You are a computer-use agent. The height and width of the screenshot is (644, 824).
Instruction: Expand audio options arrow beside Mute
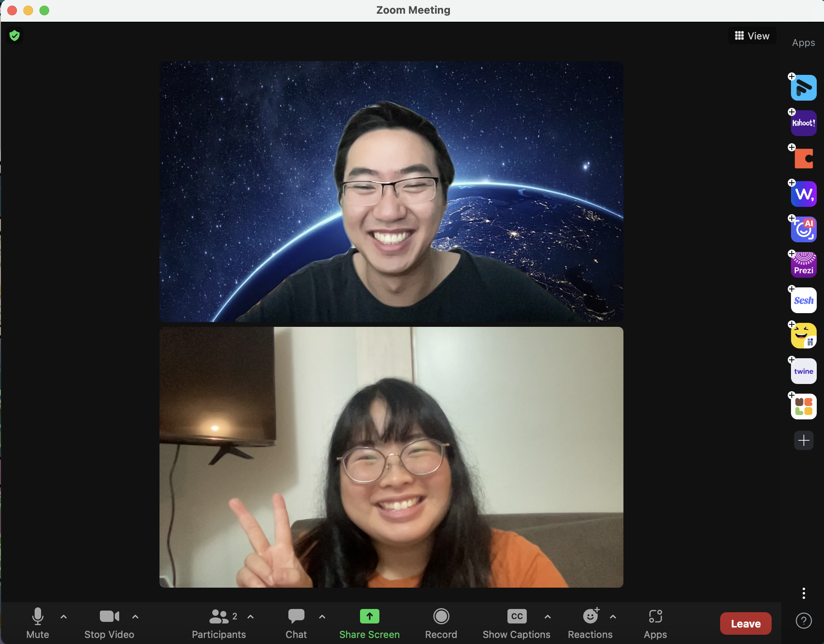pos(64,617)
